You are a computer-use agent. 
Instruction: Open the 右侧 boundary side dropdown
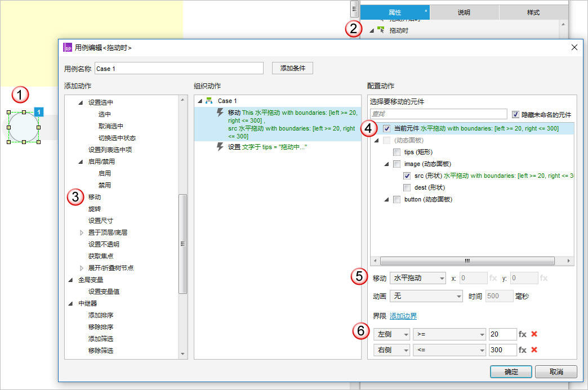(392, 349)
